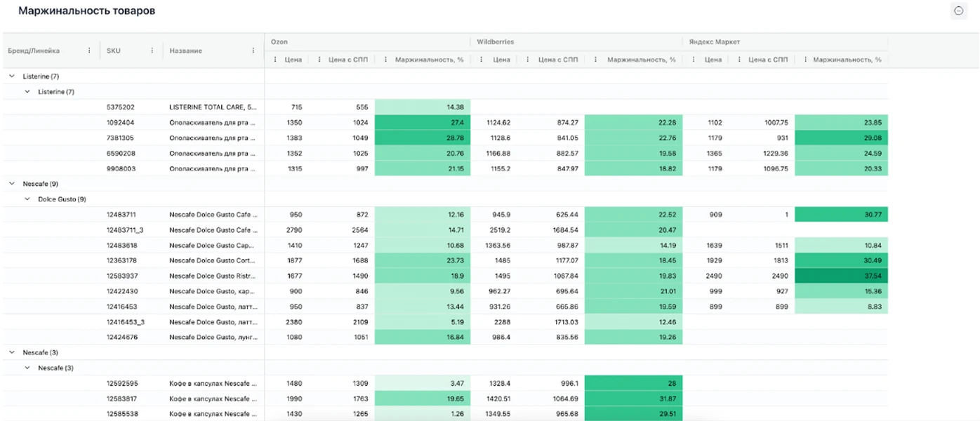Open the SKU column menu dots

click(x=152, y=51)
